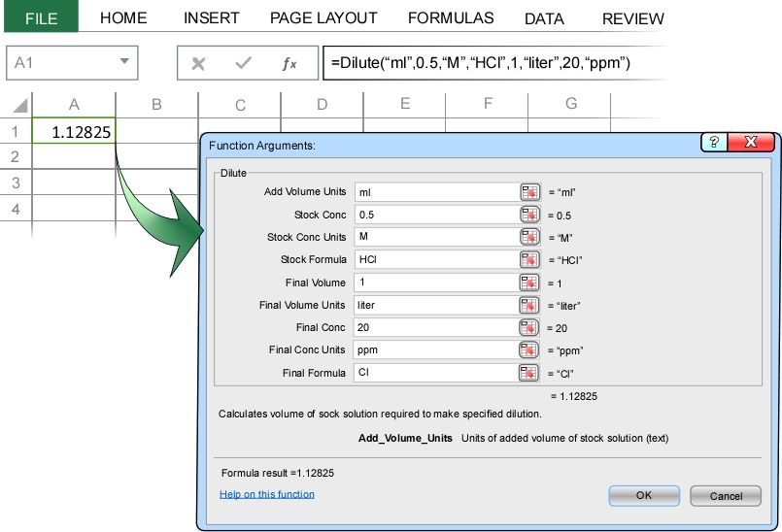Close the Function Arguments dialog

point(751,142)
